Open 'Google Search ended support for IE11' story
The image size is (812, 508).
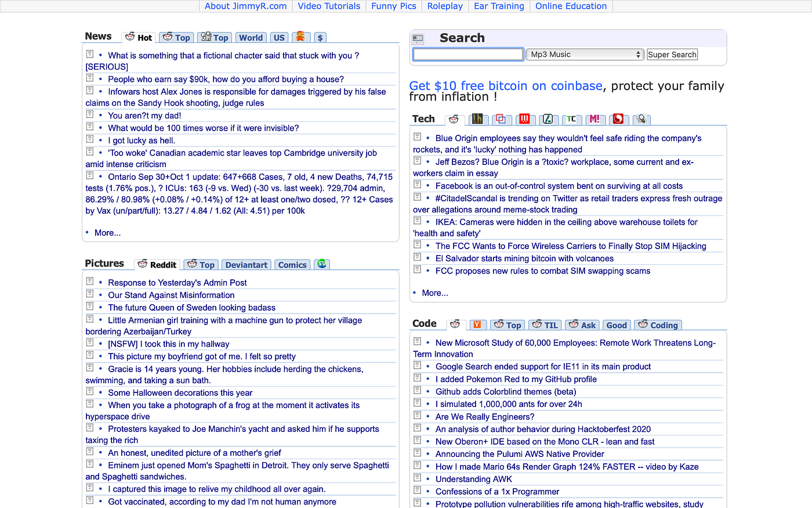click(543, 367)
